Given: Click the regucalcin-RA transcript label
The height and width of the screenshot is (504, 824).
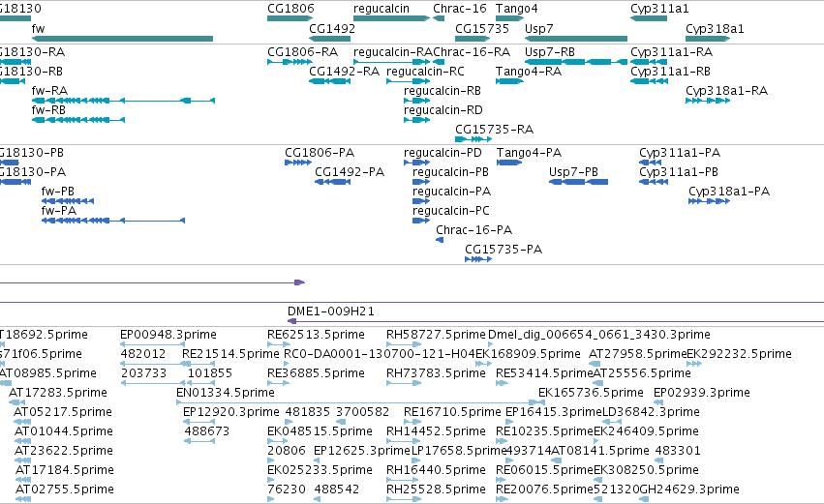Looking at the screenshot, I should coord(393,52).
